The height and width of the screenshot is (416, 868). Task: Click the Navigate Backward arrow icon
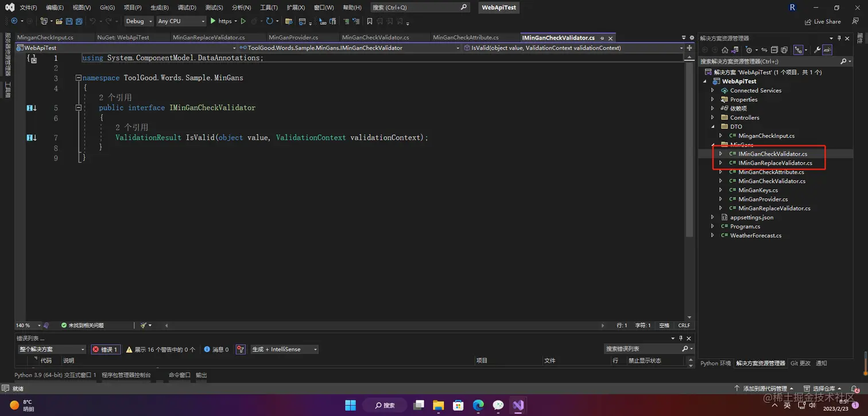pyautogui.click(x=14, y=21)
